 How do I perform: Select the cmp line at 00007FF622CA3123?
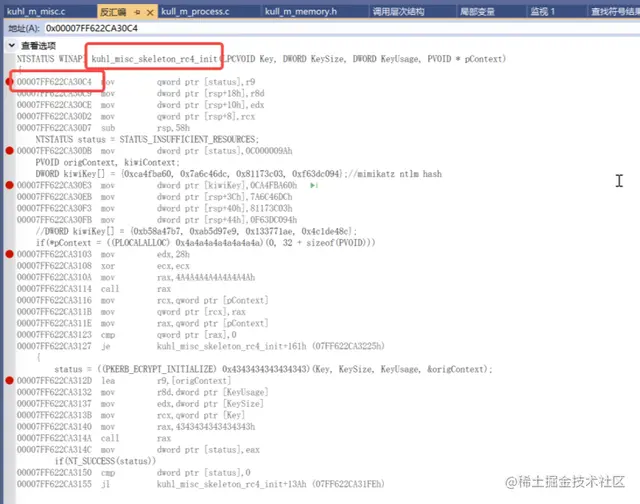[x=127, y=335]
